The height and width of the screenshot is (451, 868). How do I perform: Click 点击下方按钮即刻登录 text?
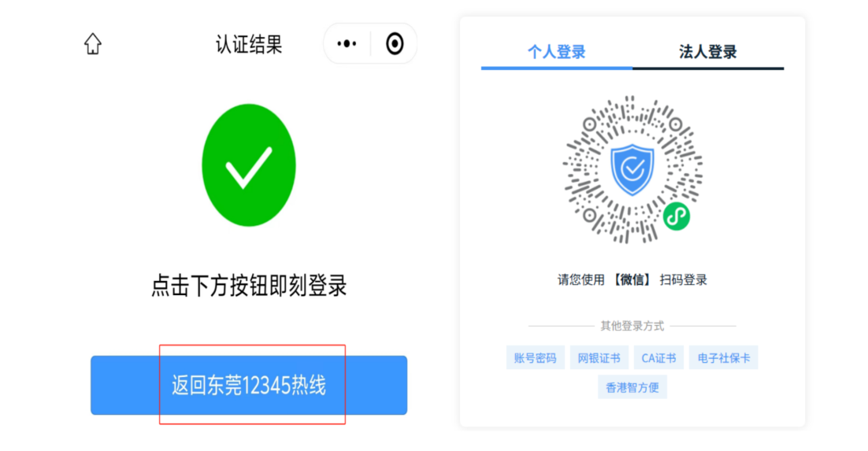[x=249, y=286]
